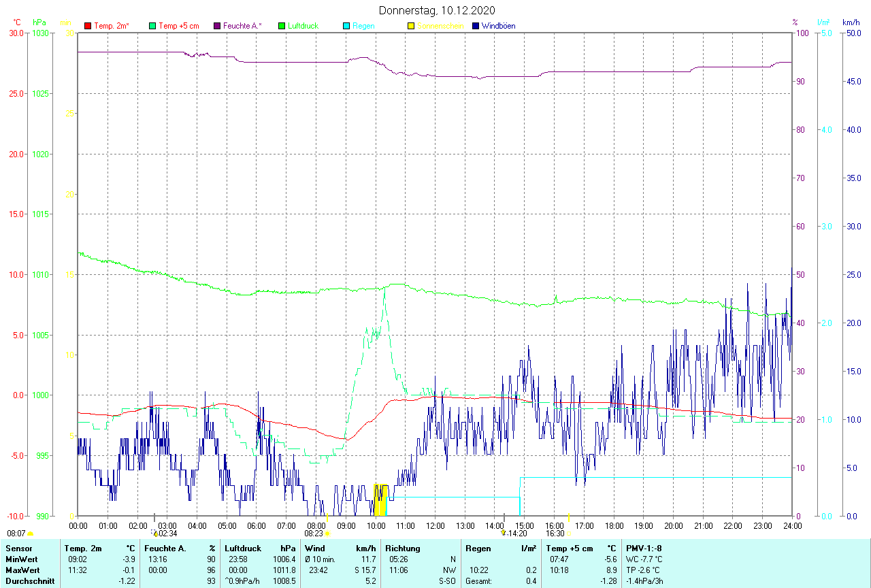The width and height of the screenshot is (871, 588).
Task: Click the 'Richtung' column header
Action: (x=404, y=549)
